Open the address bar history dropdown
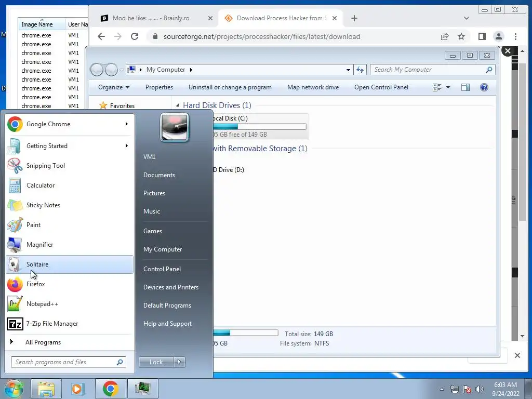The width and height of the screenshot is (532, 399). pos(348,70)
